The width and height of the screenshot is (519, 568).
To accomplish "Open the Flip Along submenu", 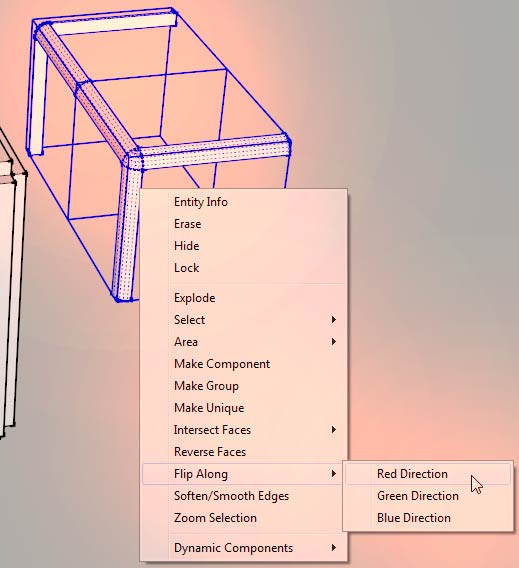I will click(243, 474).
